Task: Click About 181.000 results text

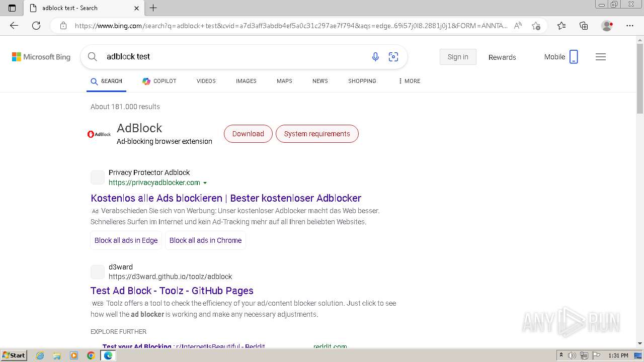Action: 125,107
